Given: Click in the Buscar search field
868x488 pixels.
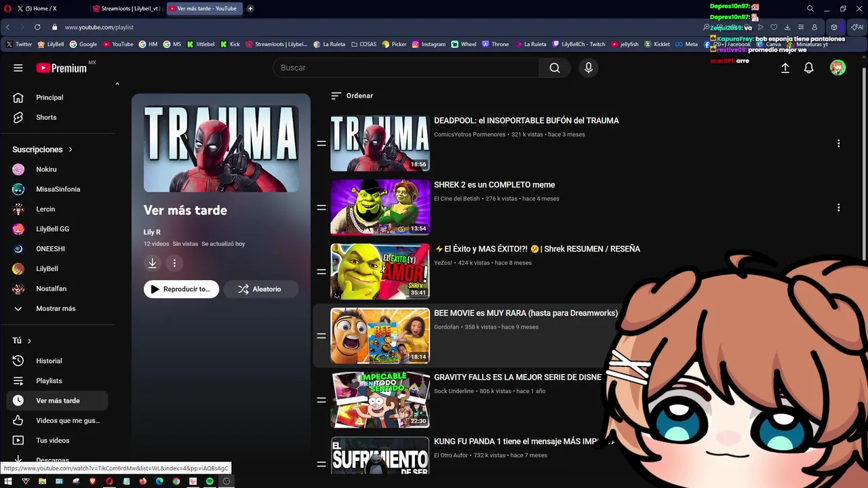Looking at the screenshot, I should [x=407, y=68].
